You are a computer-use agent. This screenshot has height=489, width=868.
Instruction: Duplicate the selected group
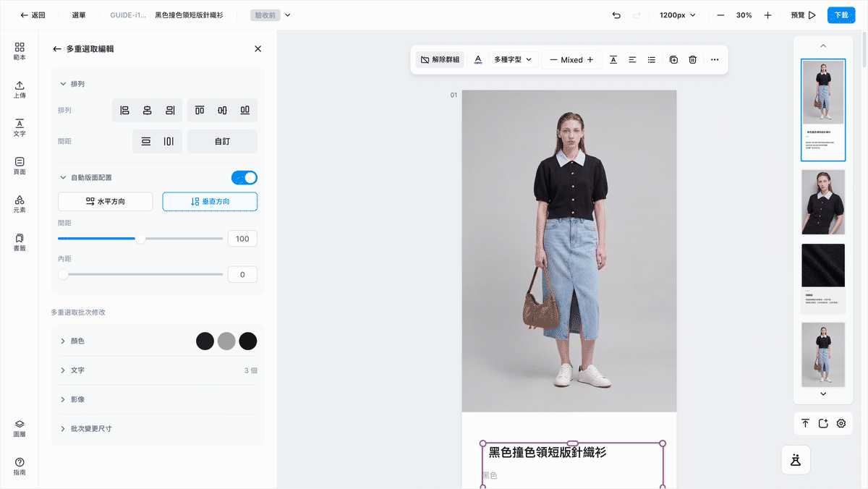coord(673,60)
